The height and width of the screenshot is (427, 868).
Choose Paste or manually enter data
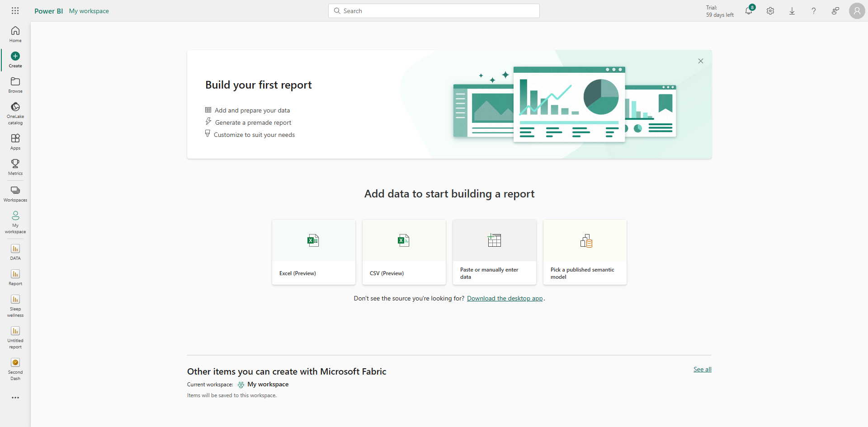tap(495, 252)
